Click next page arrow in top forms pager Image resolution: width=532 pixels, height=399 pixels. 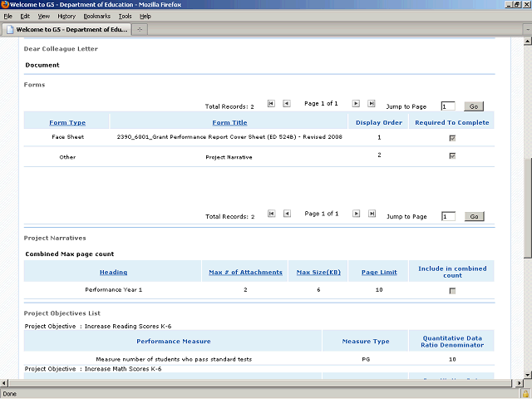point(356,104)
